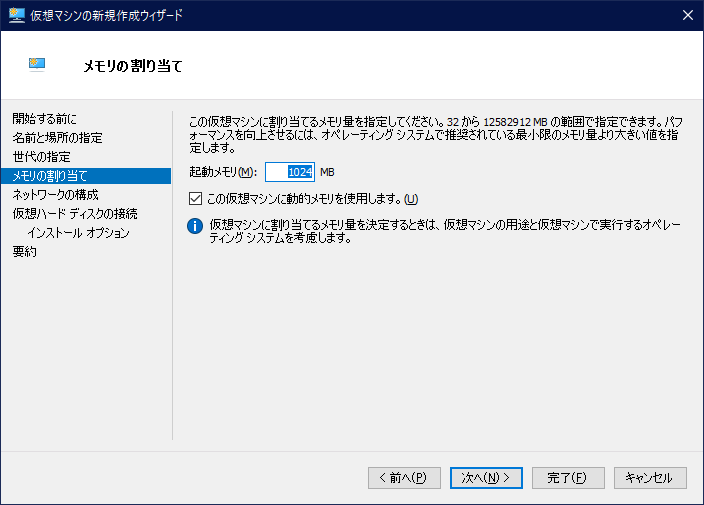Screen dimensions: 704x505
Task: Select the インストール オプション sub-step
Action: 78,233
